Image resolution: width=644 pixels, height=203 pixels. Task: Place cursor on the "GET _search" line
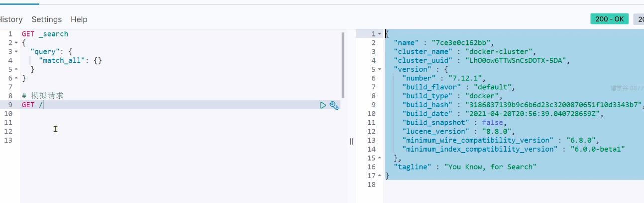(x=45, y=34)
